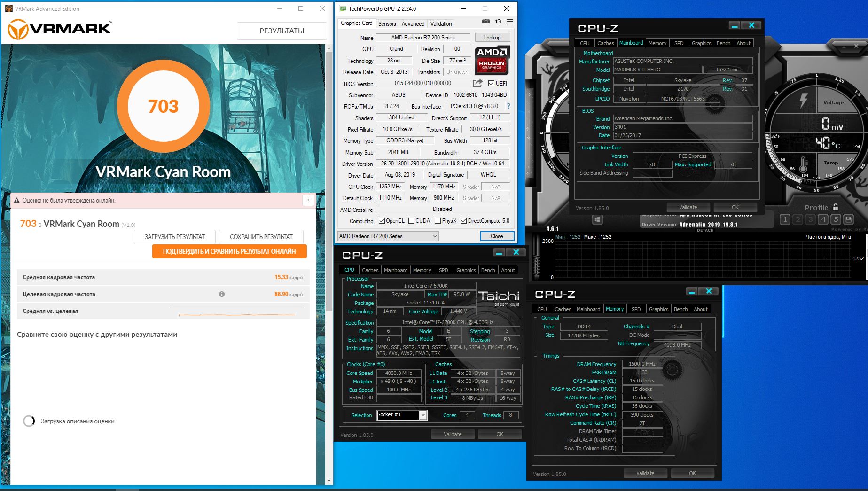Toggle OpenCL checkbox in GPU-Z

tap(382, 221)
